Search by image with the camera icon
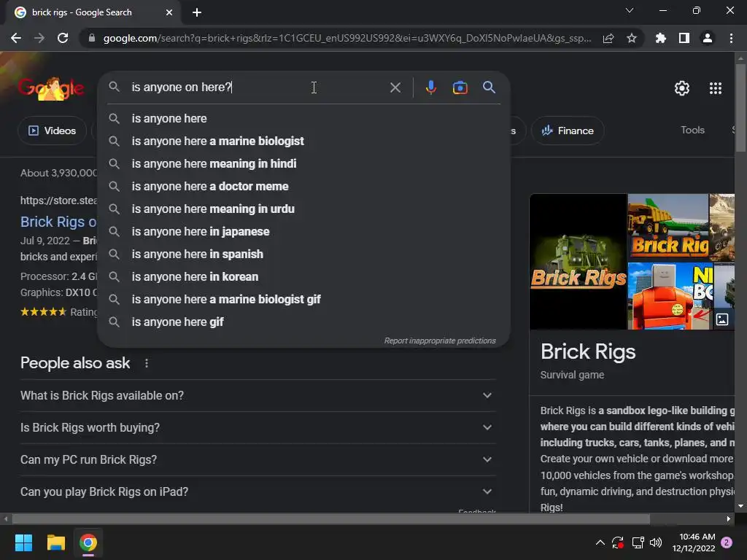 (x=460, y=87)
